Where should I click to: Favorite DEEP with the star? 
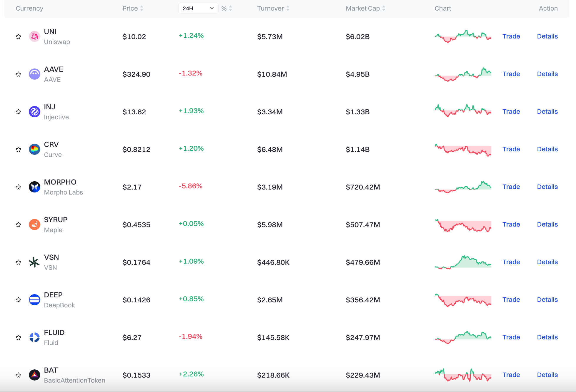pos(19,300)
